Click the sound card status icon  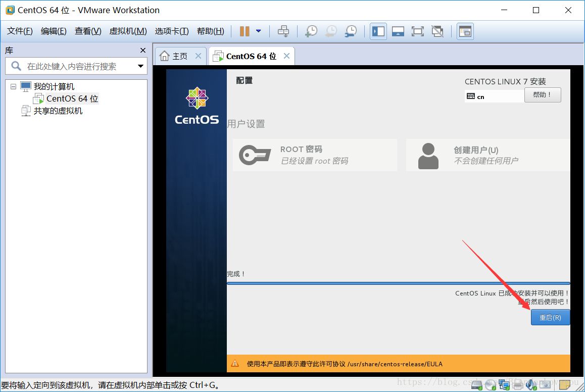[x=531, y=384]
